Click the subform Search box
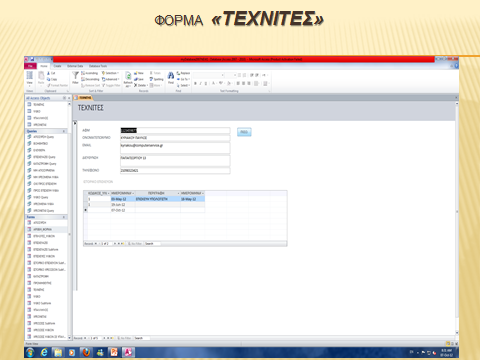 click(x=152, y=244)
